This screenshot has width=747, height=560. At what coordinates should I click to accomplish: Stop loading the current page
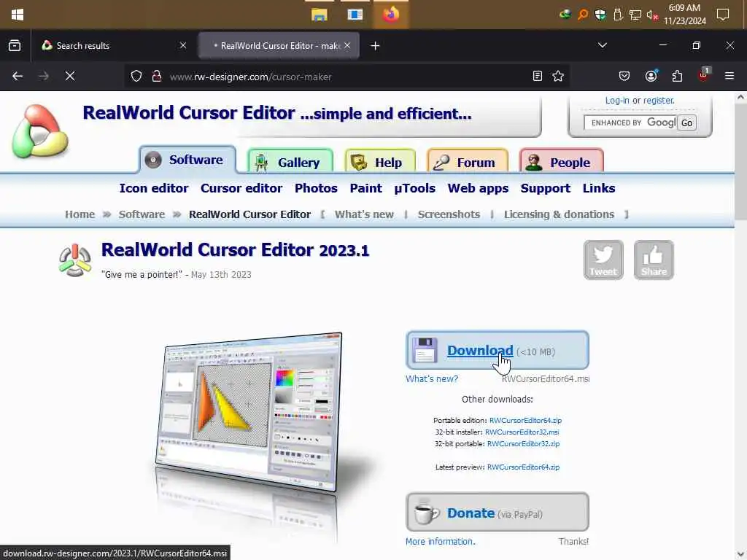(x=70, y=76)
